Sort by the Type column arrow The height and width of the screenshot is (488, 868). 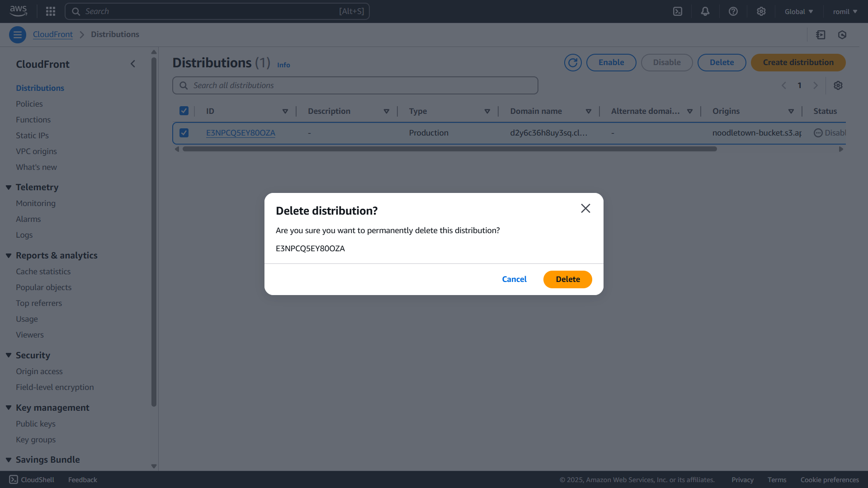[x=487, y=111]
